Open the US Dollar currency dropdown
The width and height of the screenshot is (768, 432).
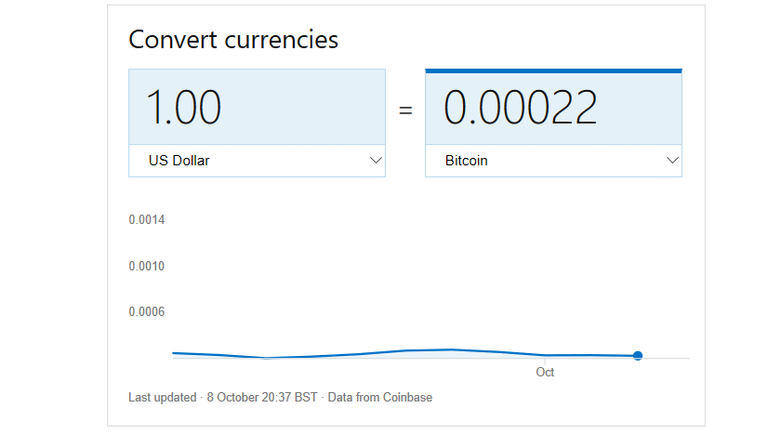[257, 161]
